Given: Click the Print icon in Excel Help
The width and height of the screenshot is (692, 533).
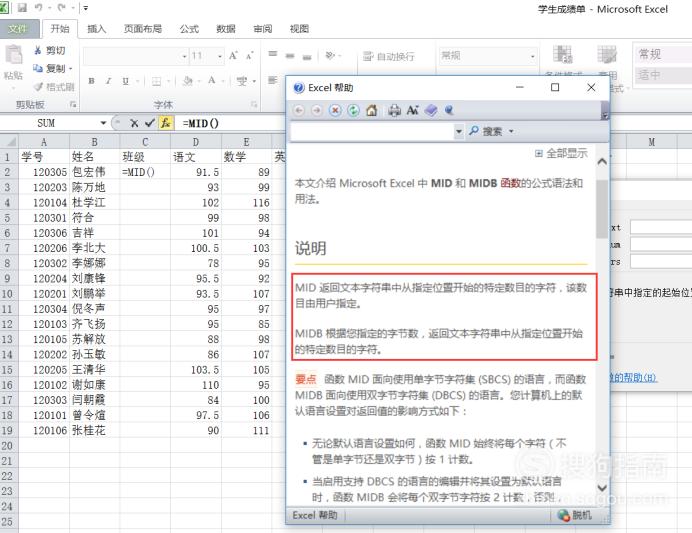Looking at the screenshot, I should point(394,110).
